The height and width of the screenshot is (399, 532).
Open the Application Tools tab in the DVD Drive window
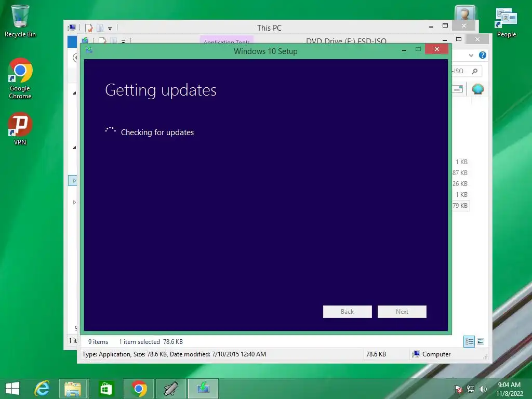[x=227, y=40]
